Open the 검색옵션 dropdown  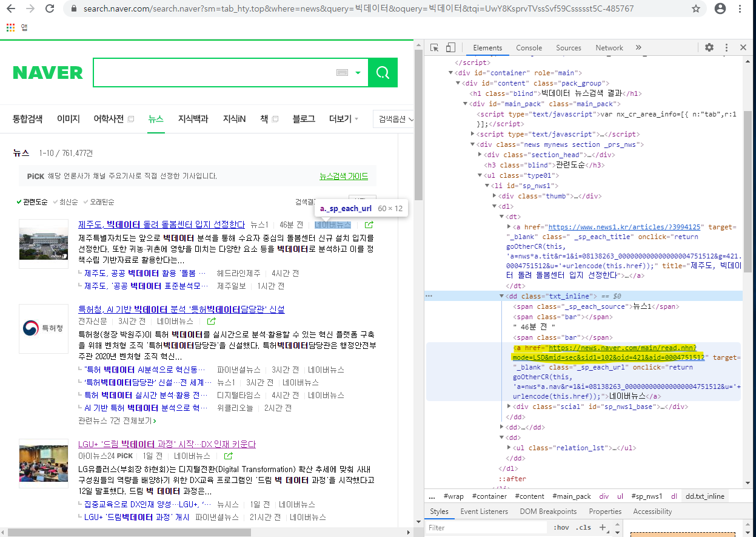(395, 119)
